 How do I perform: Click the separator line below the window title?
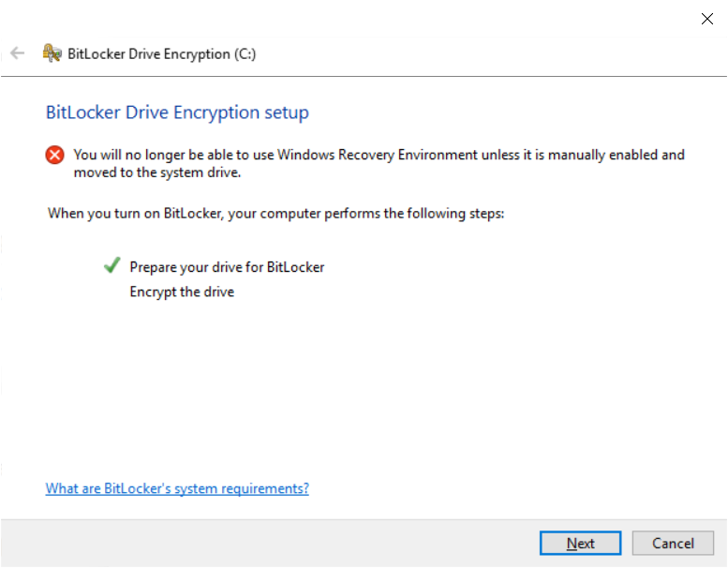coord(364,76)
